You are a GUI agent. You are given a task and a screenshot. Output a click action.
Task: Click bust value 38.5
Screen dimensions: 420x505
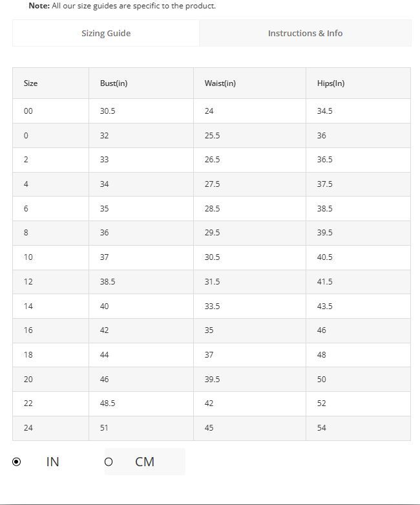point(107,281)
